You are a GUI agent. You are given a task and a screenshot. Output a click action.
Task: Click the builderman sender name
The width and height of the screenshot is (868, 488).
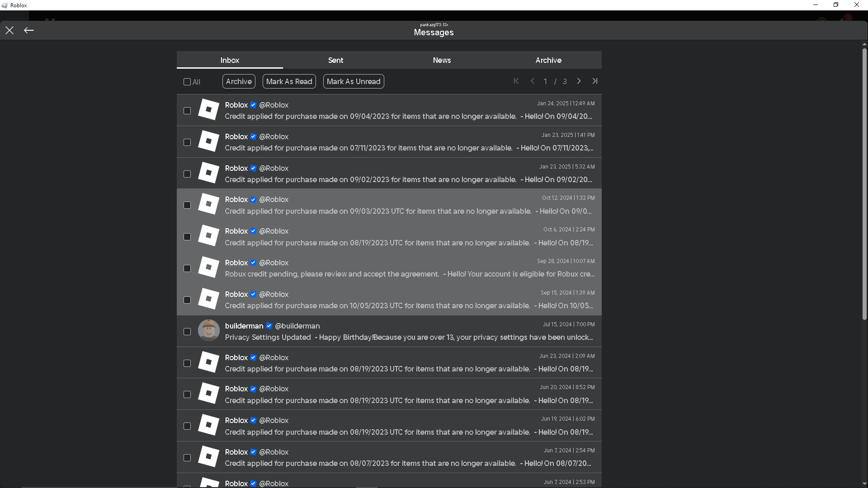[x=244, y=326]
